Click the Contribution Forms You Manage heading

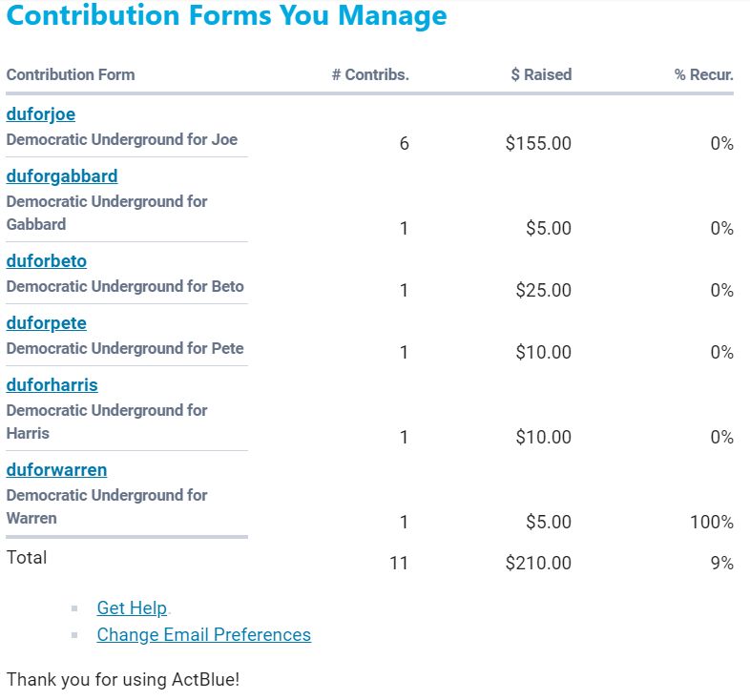click(x=226, y=16)
